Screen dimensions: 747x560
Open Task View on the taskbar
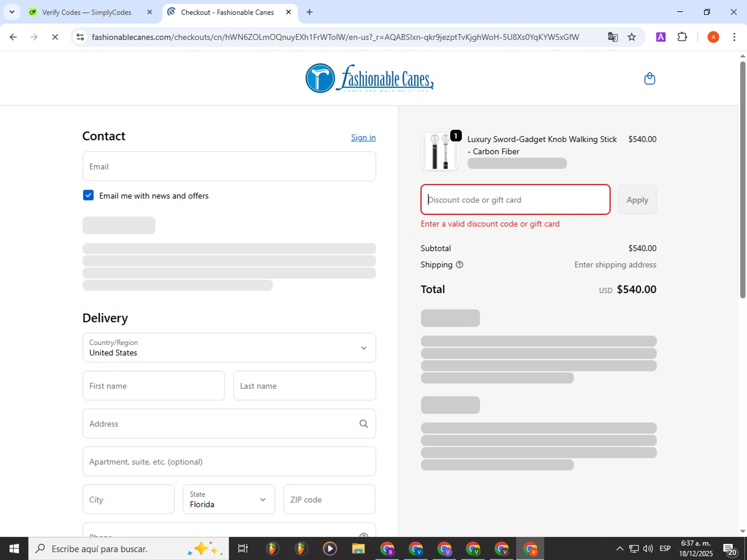(243, 549)
